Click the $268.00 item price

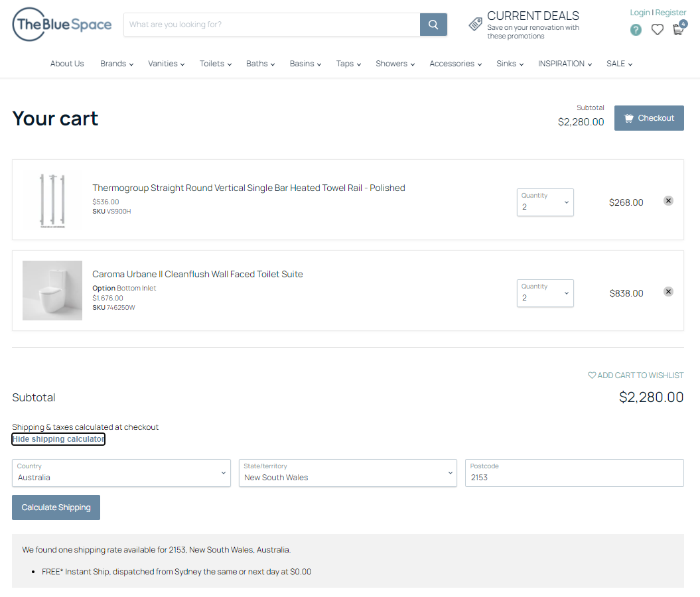[626, 202]
